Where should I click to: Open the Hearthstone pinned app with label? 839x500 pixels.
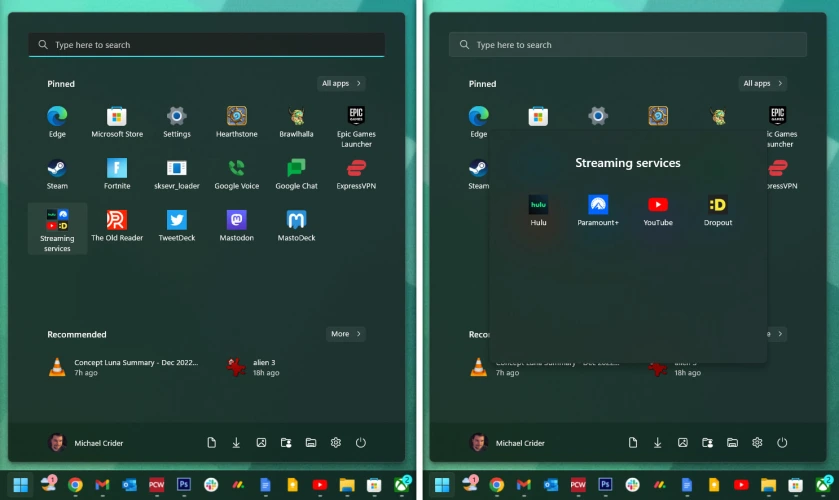tap(236, 121)
